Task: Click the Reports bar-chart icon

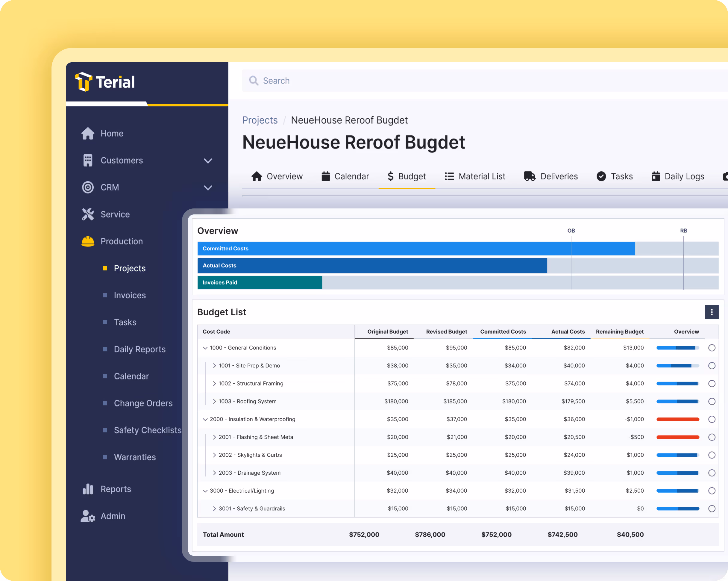Action: pyautogui.click(x=87, y=489)
